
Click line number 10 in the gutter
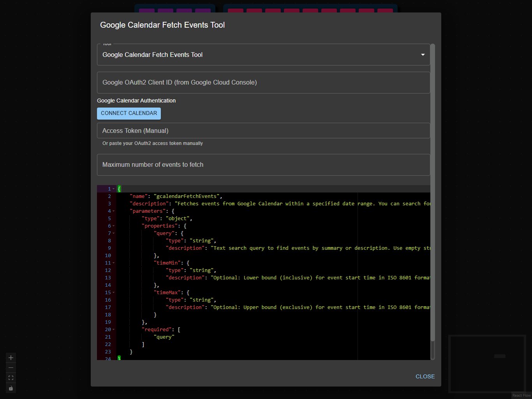(108, 256)
